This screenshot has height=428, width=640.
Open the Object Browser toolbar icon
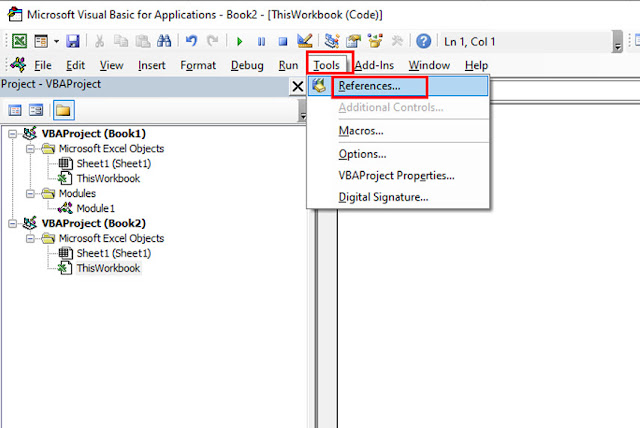(375, 41)
